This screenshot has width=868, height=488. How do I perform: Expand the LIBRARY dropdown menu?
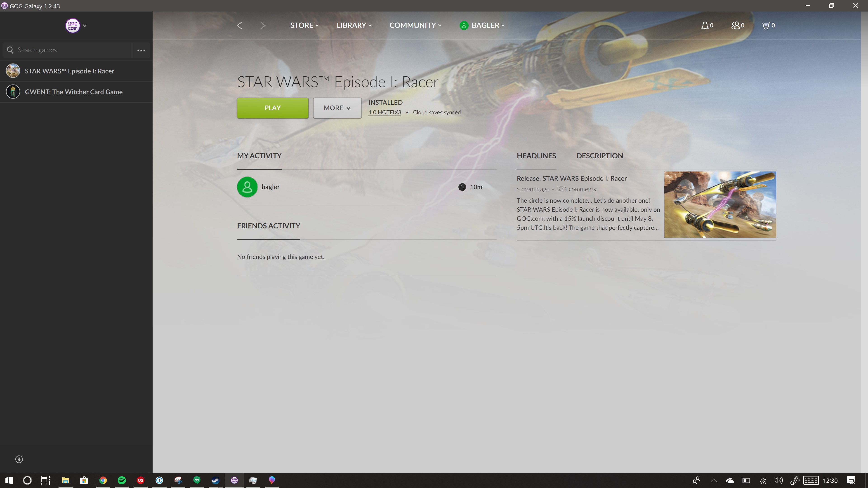354,25
